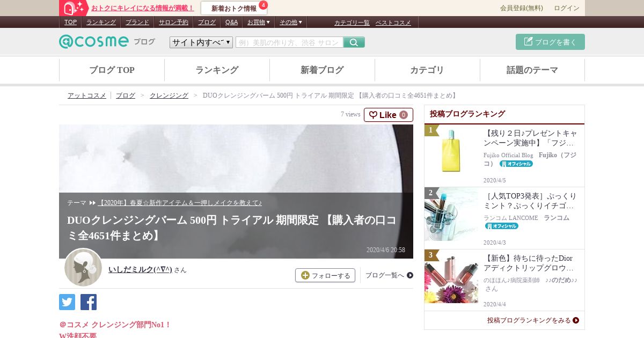This screenshot has height=338, width=644.
Task: Click ブログ一覧へ link
Action: [x=389, y=275]
